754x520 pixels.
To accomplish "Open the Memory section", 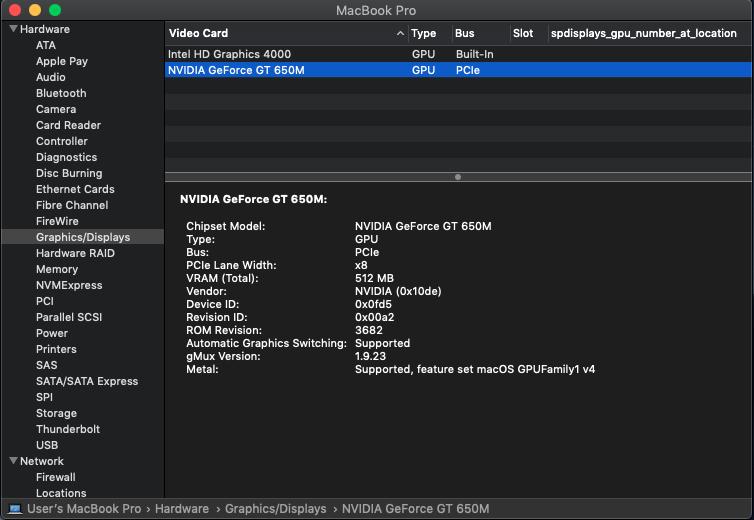I will point(57,269).
